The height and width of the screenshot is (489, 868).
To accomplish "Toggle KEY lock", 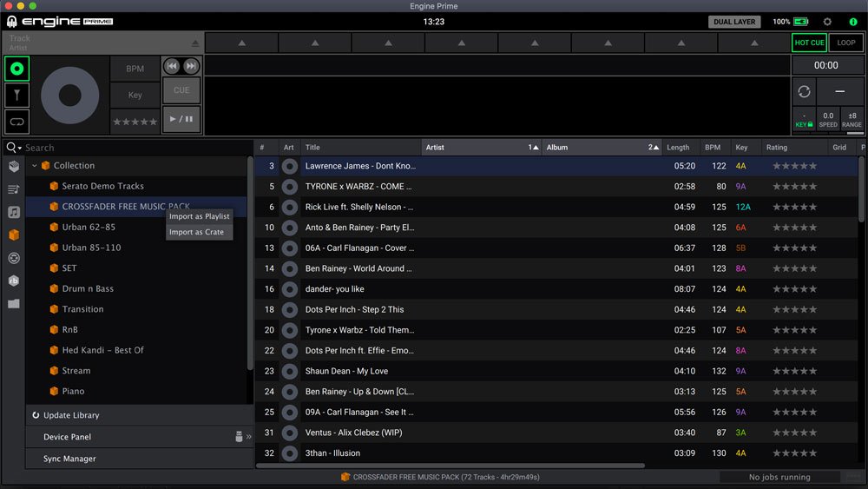I will pyautogui.click(x=804, y=120).
